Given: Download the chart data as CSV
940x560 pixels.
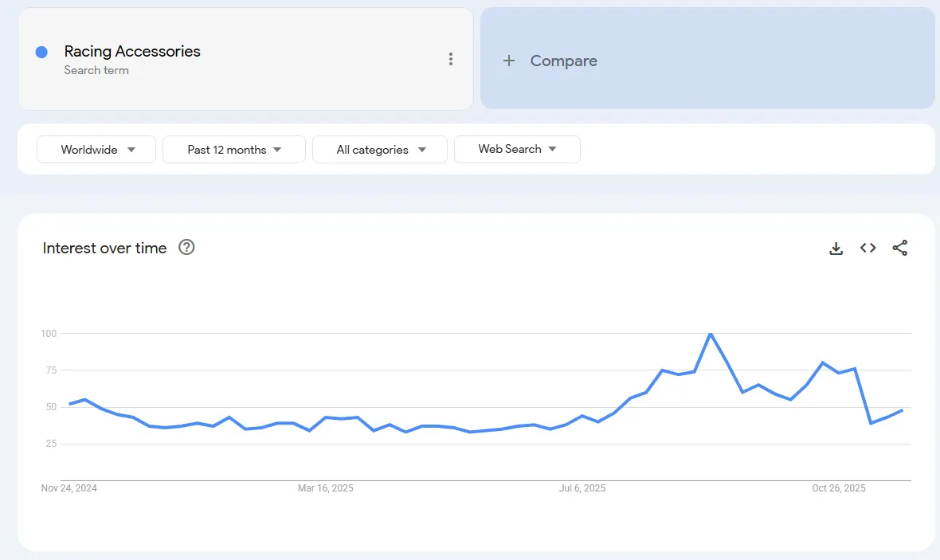Looking at the screenshot, I should pos(836,248).
